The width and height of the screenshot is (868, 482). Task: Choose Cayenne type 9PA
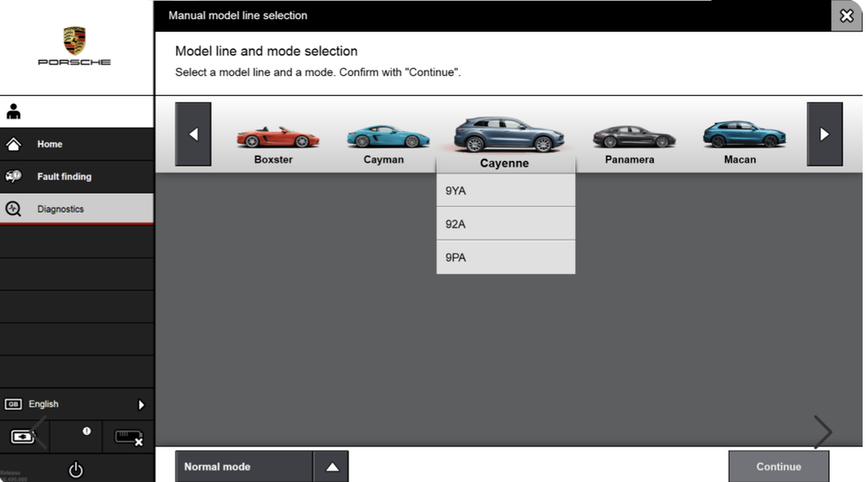pos(506,258)
